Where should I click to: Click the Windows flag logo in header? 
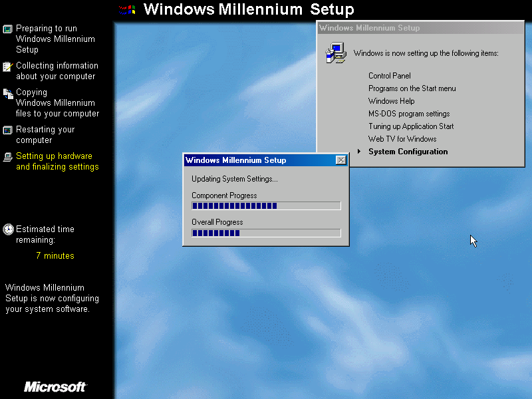(x=127, y=9)
